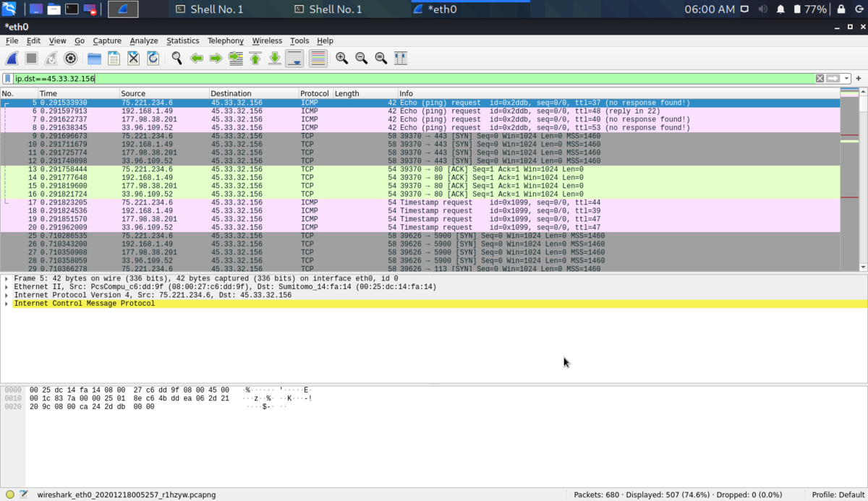Open the Capture menu
This screenshot has width=868, height=501.
(107, 40)
